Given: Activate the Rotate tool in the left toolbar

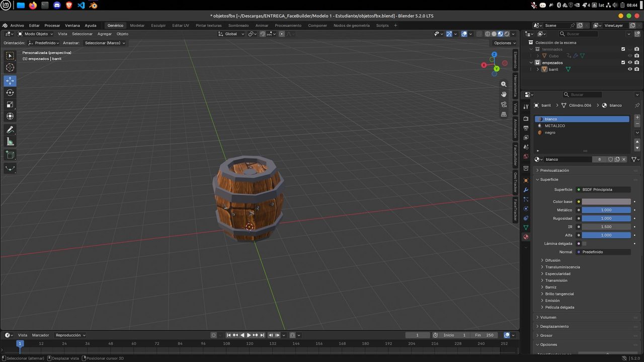Looking at the screenshot, I should point(10,93).
